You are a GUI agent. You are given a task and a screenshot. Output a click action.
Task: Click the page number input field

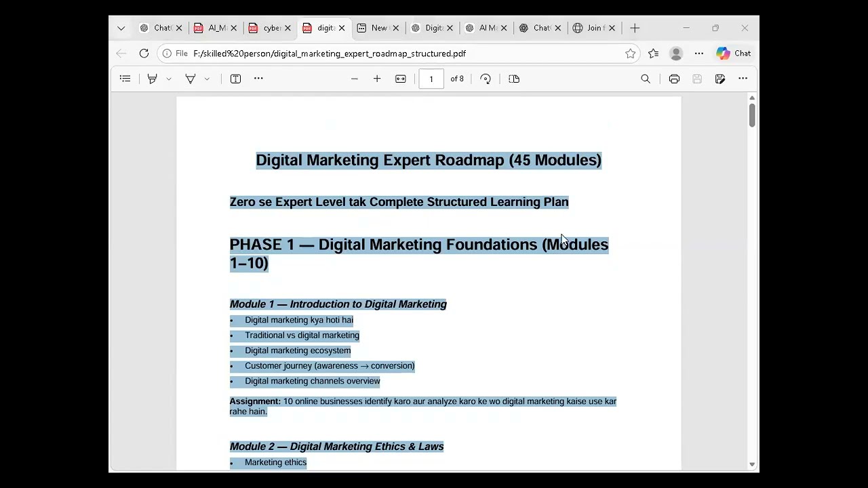431,79
